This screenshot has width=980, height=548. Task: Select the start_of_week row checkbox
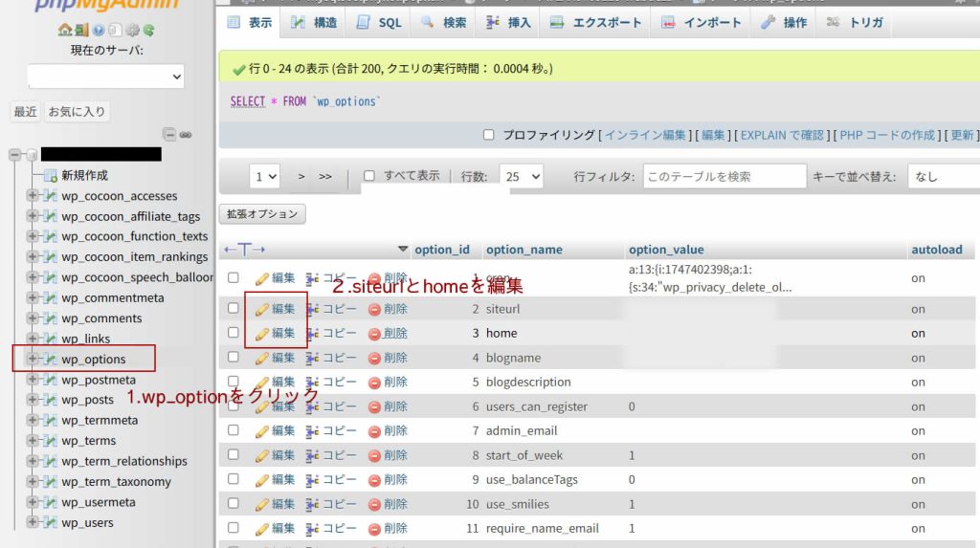click(x=234, y=454)
